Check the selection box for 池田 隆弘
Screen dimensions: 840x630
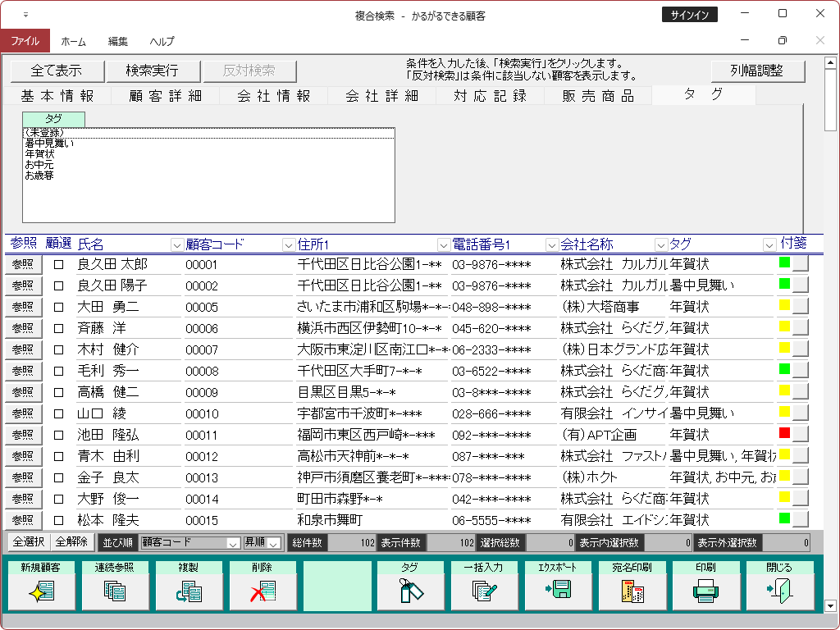click(x=58, y=435)
